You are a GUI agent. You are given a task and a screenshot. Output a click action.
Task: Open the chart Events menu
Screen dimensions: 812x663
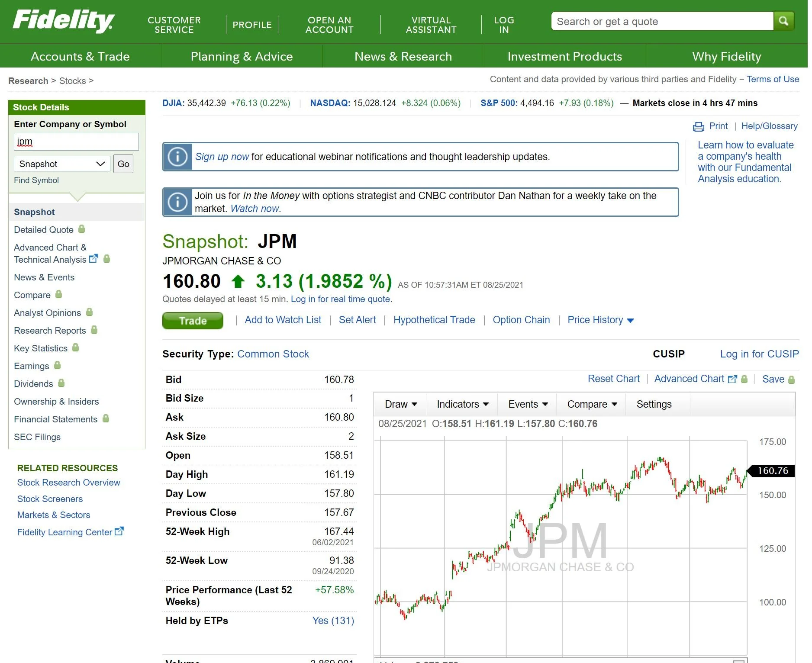(528, 404)
